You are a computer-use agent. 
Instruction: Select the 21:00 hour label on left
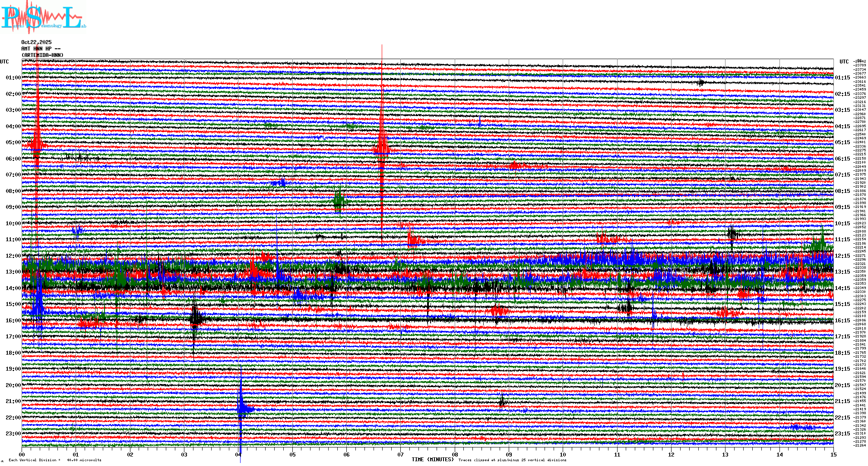[13, 401]
